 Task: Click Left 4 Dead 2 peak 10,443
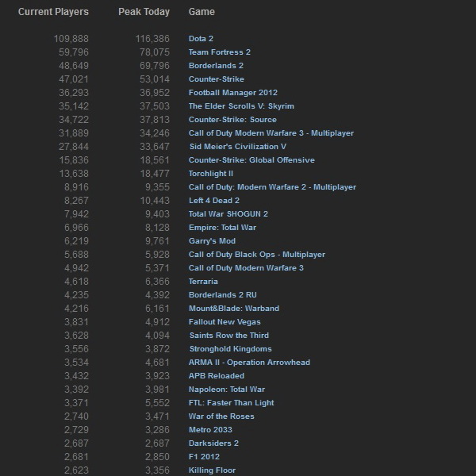[x=155, y=201]
